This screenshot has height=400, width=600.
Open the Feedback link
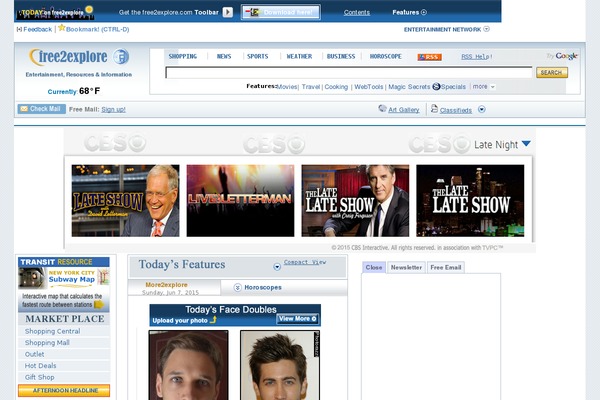point(38,29)
